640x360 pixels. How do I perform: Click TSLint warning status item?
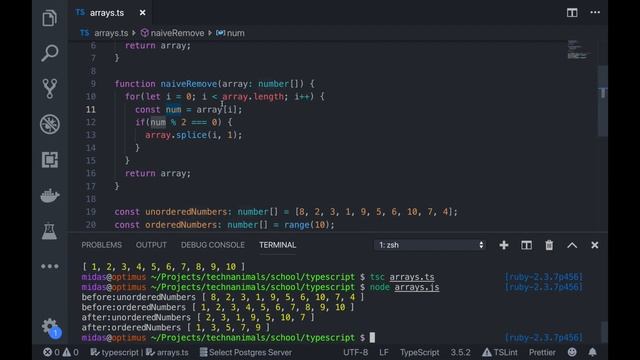coord(500,352)
